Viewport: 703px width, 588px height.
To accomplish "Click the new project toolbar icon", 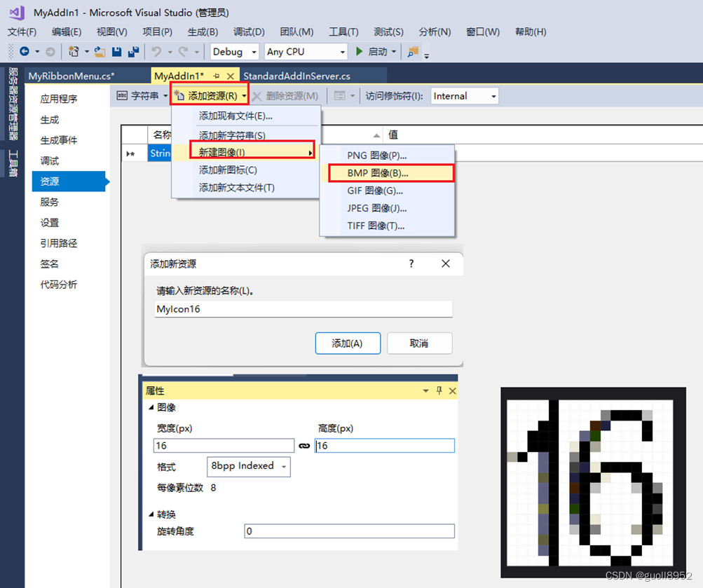I will point(73,51).
